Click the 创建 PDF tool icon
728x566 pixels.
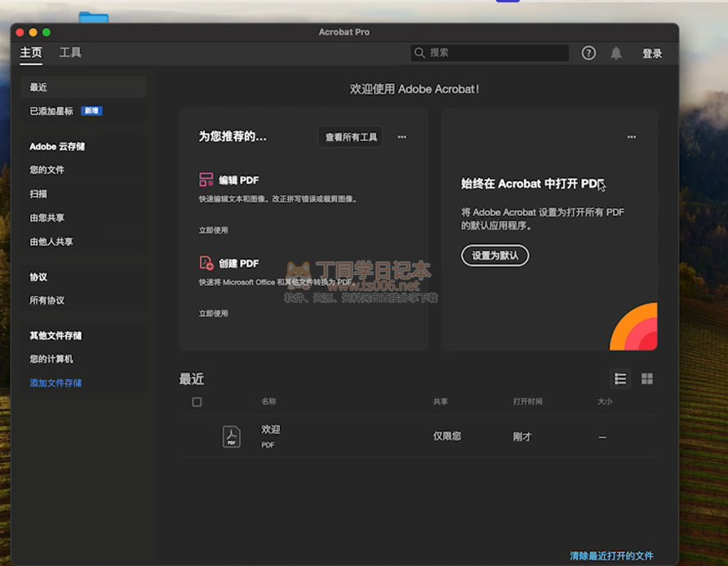click(x=206, y=263)
